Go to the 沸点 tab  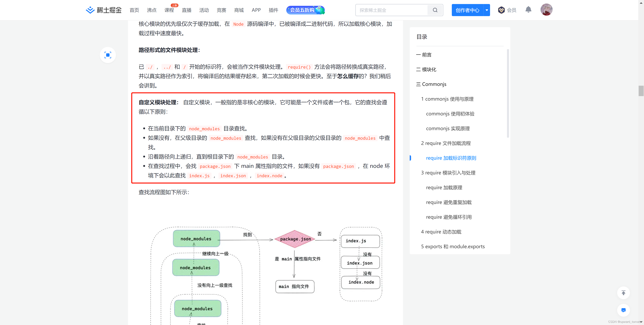151,10
